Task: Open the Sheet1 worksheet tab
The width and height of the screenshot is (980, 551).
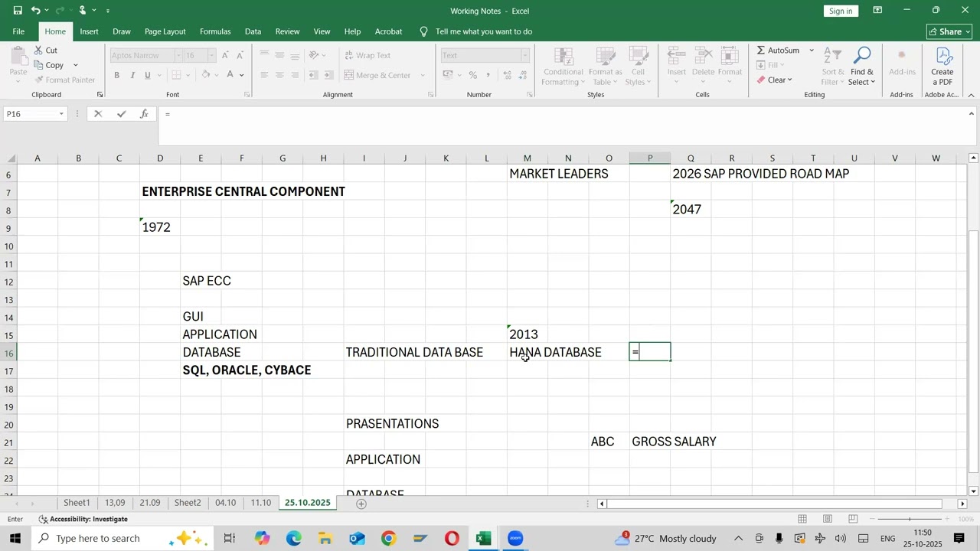Action: pyautogui.click(x=77, y=503)
